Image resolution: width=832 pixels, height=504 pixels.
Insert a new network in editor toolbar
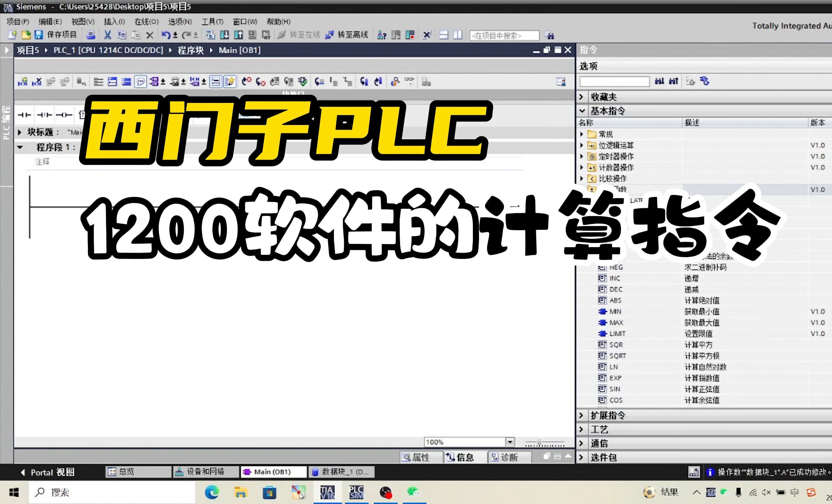(x=22, y=82)
